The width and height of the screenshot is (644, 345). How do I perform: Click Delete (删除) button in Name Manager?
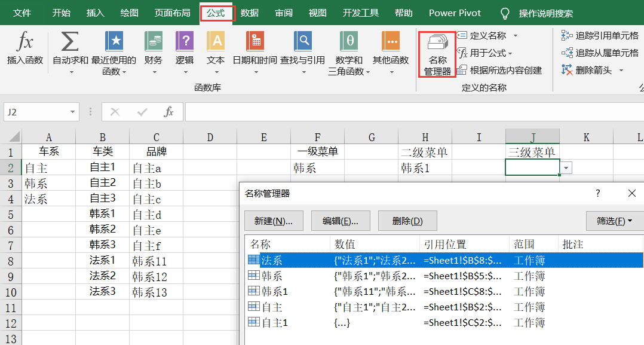click(x=407, y=221)
